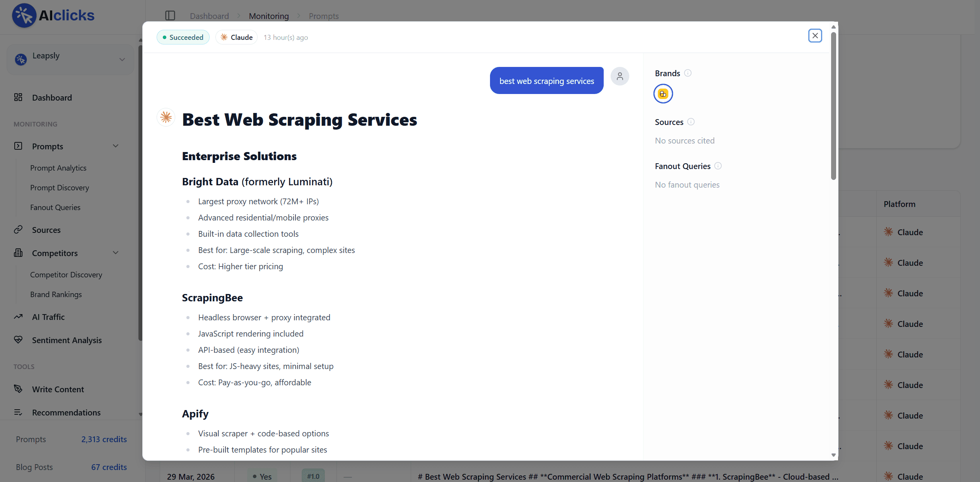This screenshot has width=980, height=482.
Task: Click the info icon beside Sources heading
Action: coord(691,122)
